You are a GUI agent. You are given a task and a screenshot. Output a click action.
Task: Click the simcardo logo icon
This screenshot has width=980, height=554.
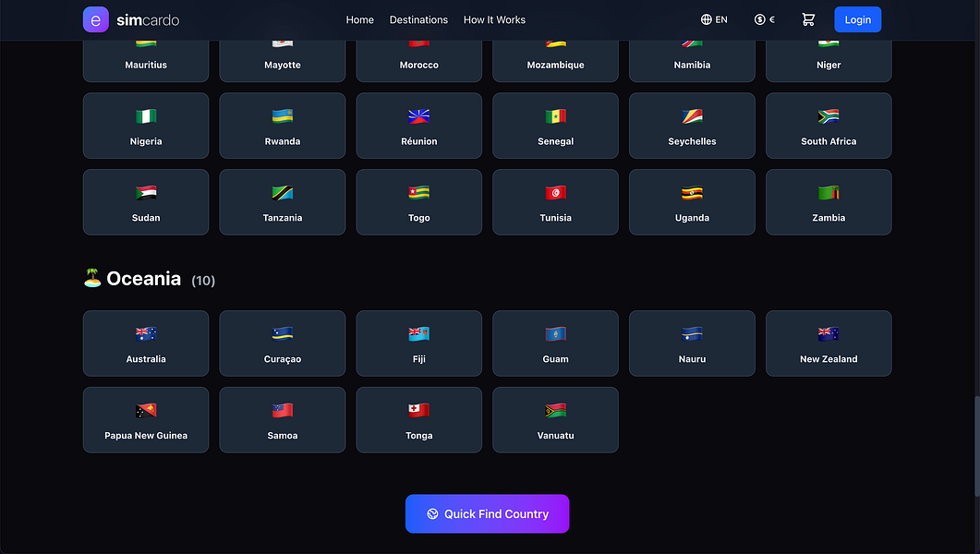[x=96, y=19]
